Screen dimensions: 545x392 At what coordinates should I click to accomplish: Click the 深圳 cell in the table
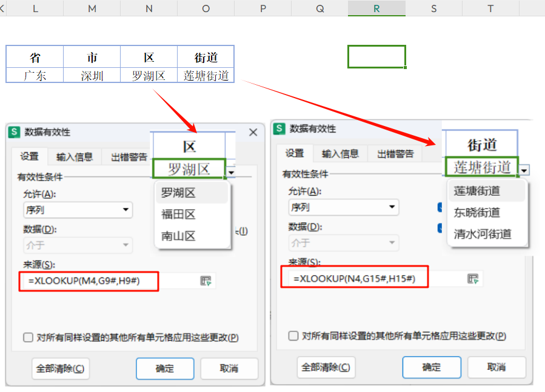point(92,75)
